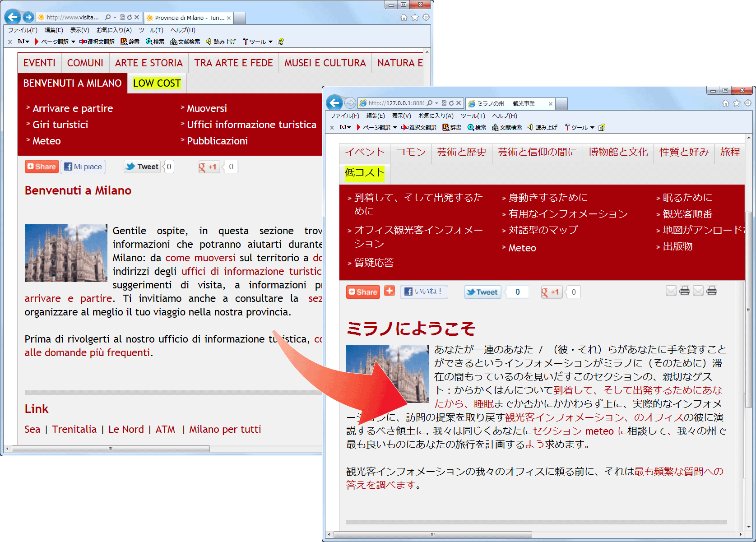Open the I›J language direction dropdown in left window
The image size is (756, 542).
point(23,42)
